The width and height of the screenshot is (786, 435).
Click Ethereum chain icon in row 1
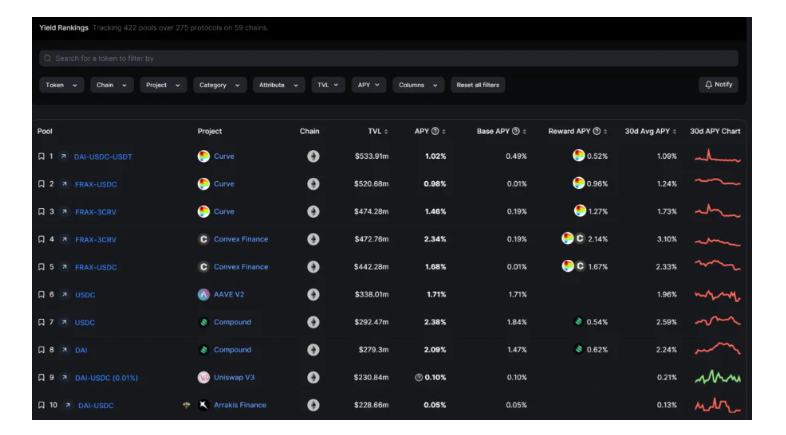(x=313, y=156)
